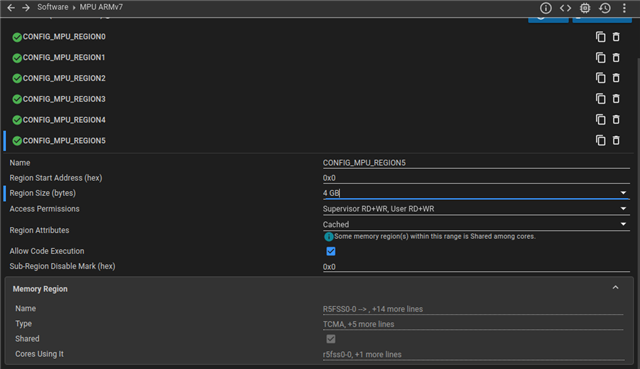The height and width of the screenshot is (369, 640).
Task: Delete CONFIG_MPU_REGION1 using trash icon
Action: pos(616,58)
